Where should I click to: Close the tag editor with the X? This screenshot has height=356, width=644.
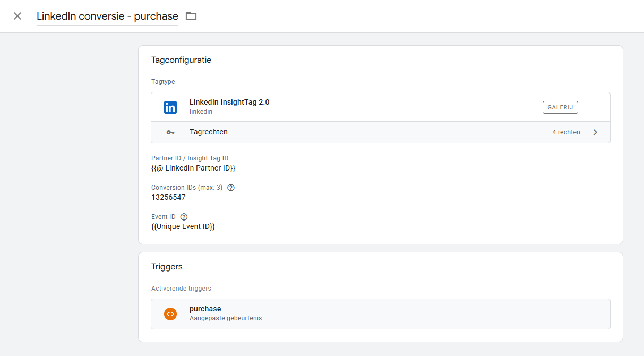(x=18, y=16)
